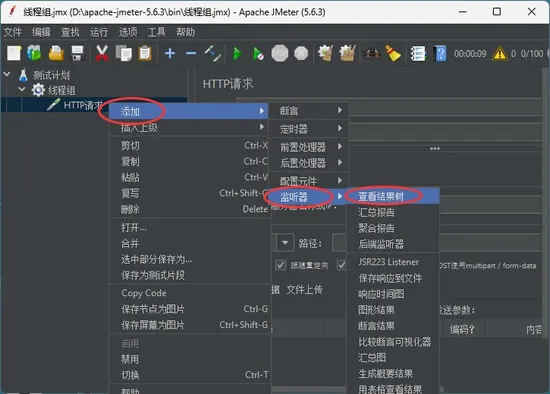
Task: Open the 文件 menu
Action: point(13,32)
